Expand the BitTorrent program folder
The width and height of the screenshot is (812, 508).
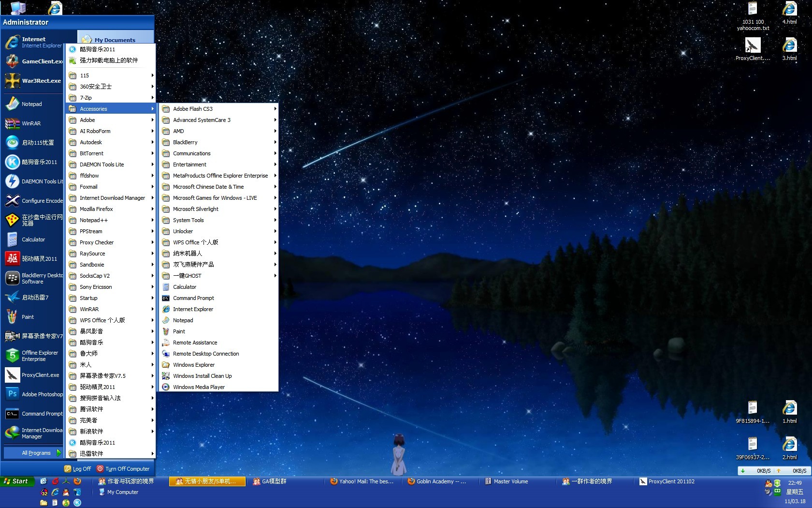[111, 153]
